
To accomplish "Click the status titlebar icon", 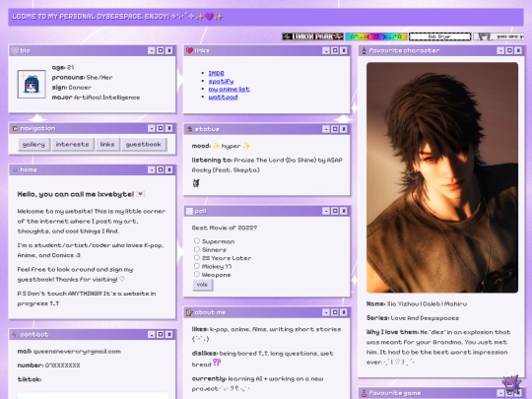I will (190, 129).
